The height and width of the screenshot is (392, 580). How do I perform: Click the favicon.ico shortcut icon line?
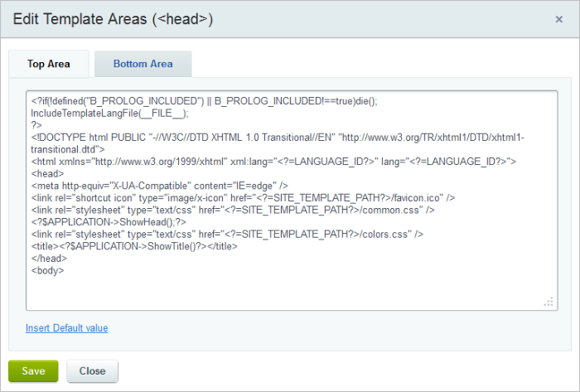pos(243,198)
